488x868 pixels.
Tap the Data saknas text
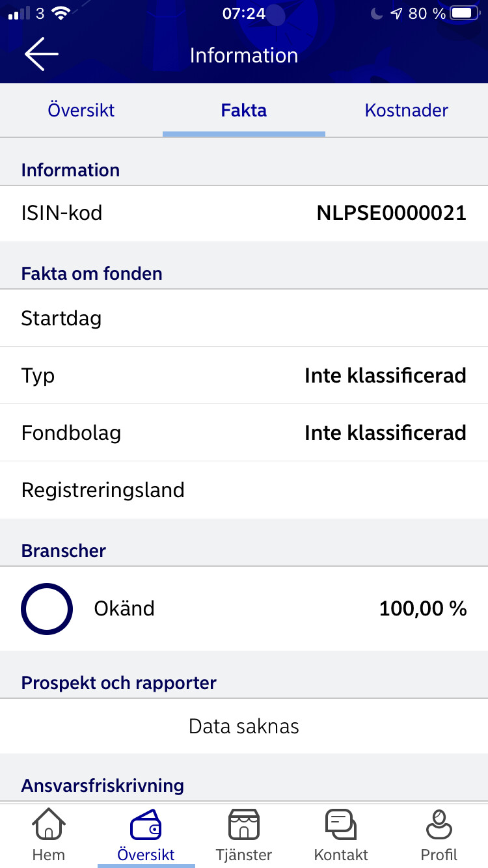244,726
